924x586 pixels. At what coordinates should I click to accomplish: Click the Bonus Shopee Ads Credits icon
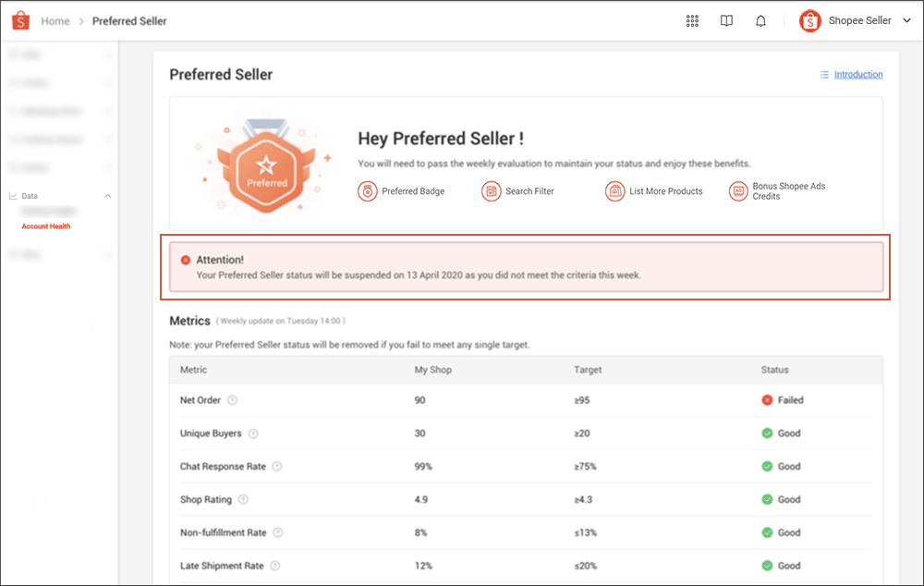point(738,191)
